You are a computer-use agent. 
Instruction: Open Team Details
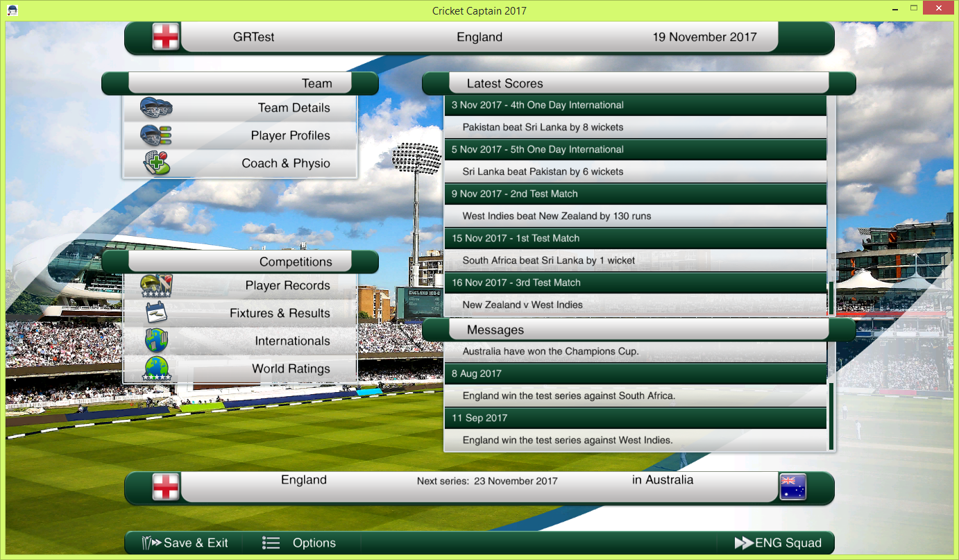pos(240,108)
